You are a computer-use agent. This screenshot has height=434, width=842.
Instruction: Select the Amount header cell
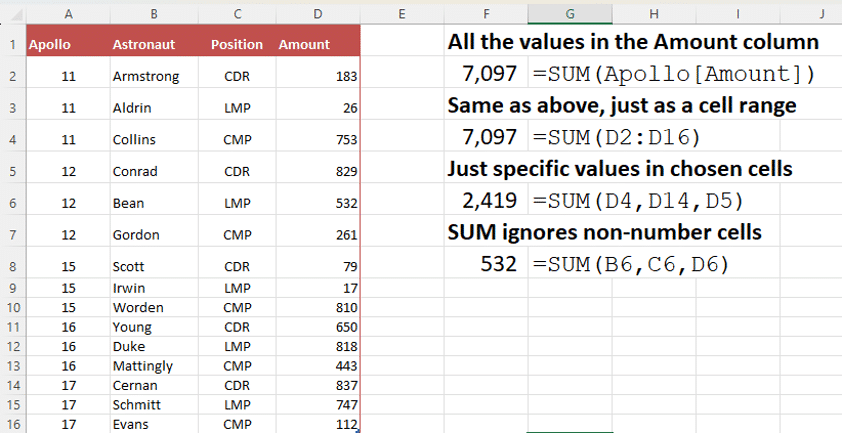tap(304, 44)
